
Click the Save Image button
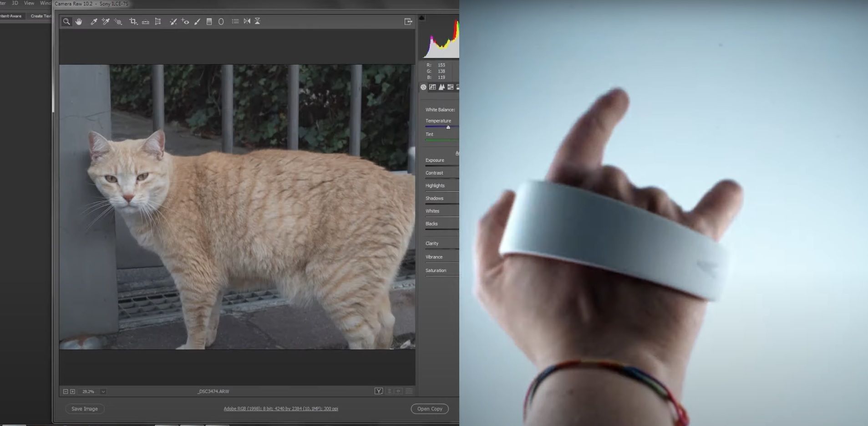85,409
